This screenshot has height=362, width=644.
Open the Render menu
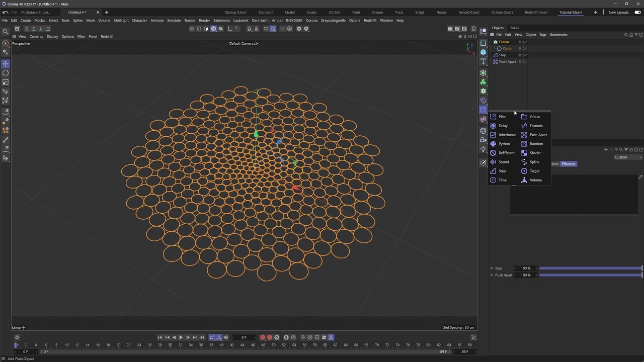[x=204, y=21]
